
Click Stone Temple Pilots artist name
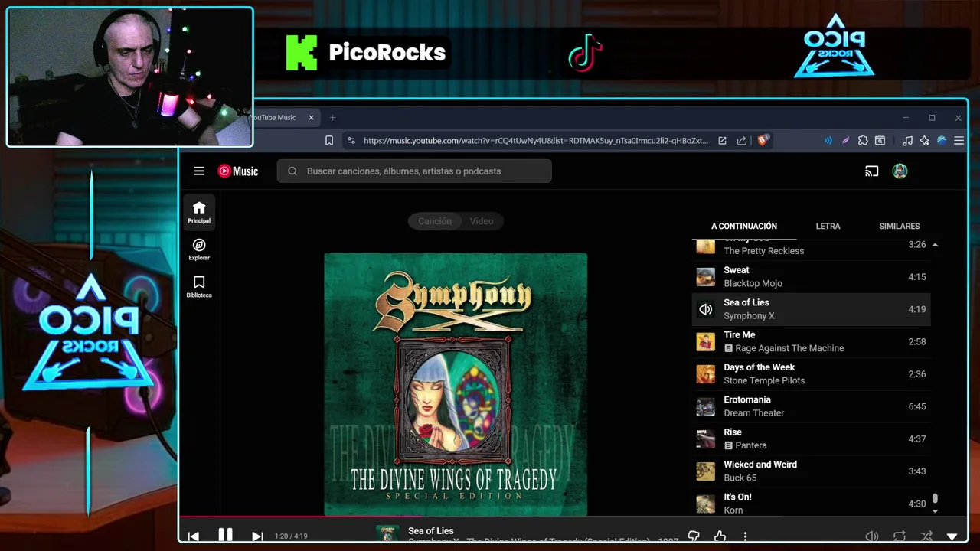[x=764, y=380]
